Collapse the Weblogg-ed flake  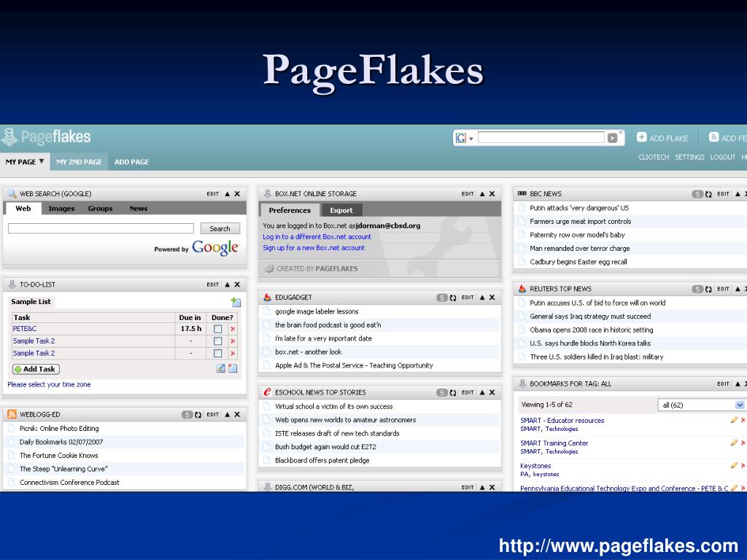click(x=228, y=414)
